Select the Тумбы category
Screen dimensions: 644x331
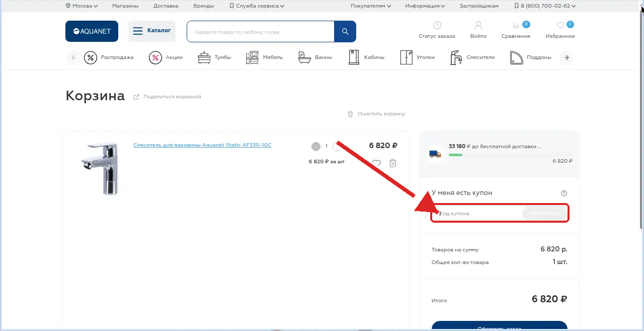click(214, 57)
